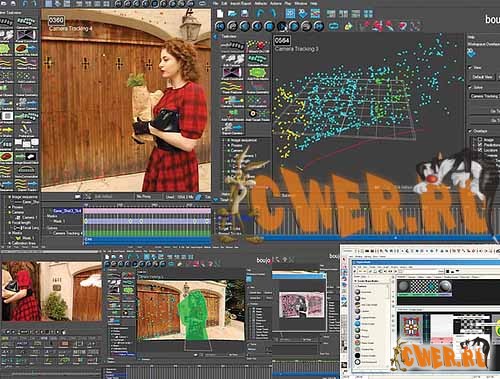Screen dimensions: 500x379
Task: Collapse the Overlays section arrow
Action: 470,131
